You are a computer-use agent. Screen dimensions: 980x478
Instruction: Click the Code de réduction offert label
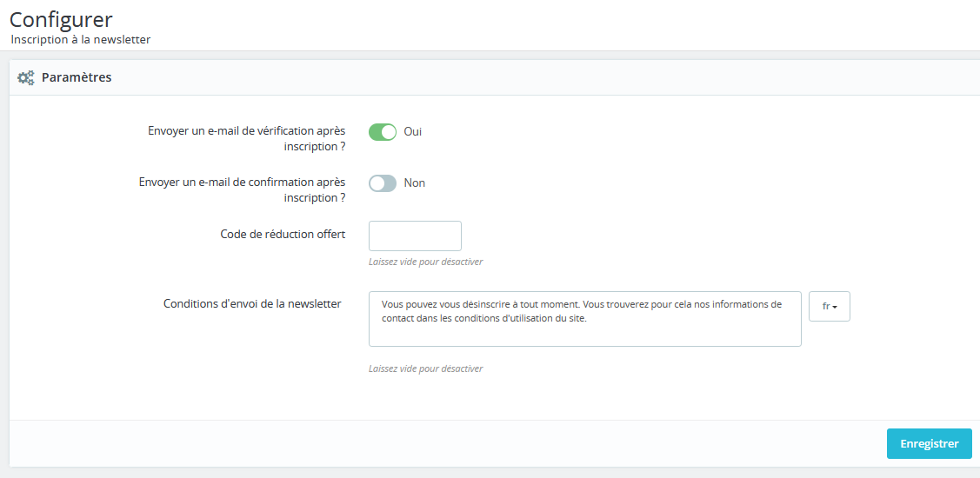click(283, 234)
